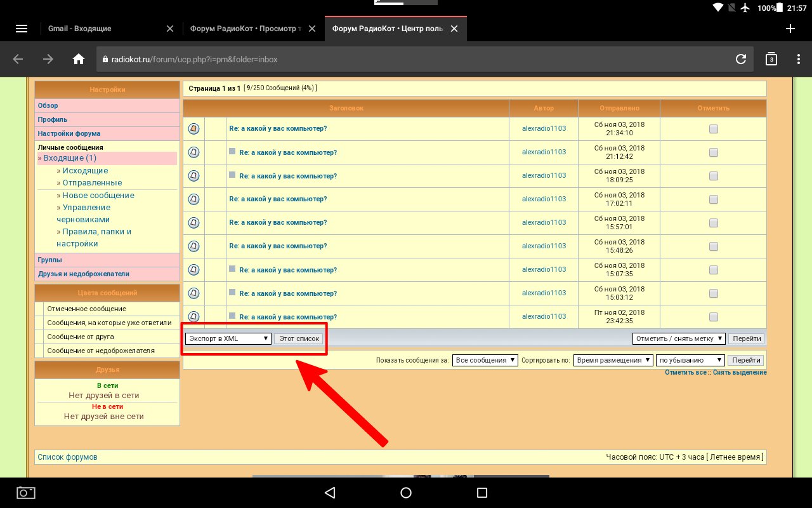Open the Входящие (1) folder link
The height and width of the screenshot is (508, 812).
pos(70,158)
